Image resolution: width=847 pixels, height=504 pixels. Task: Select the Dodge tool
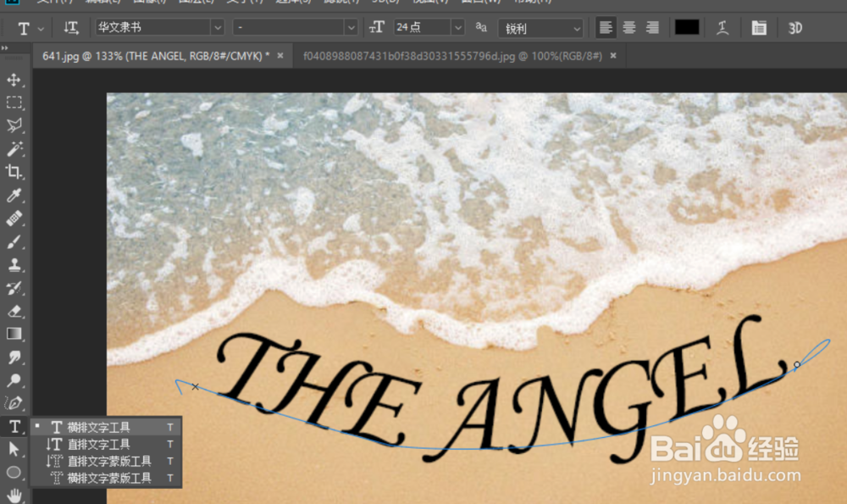[14, 380]
